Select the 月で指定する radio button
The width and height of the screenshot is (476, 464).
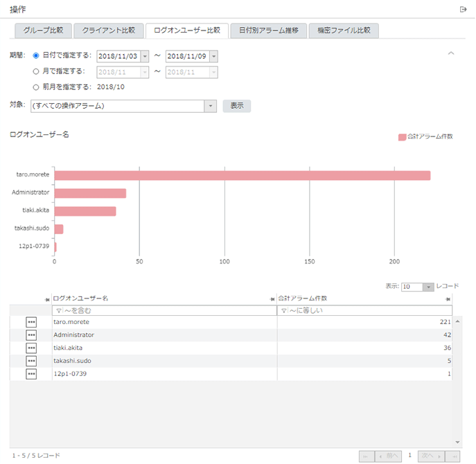(x=36, y=71)
